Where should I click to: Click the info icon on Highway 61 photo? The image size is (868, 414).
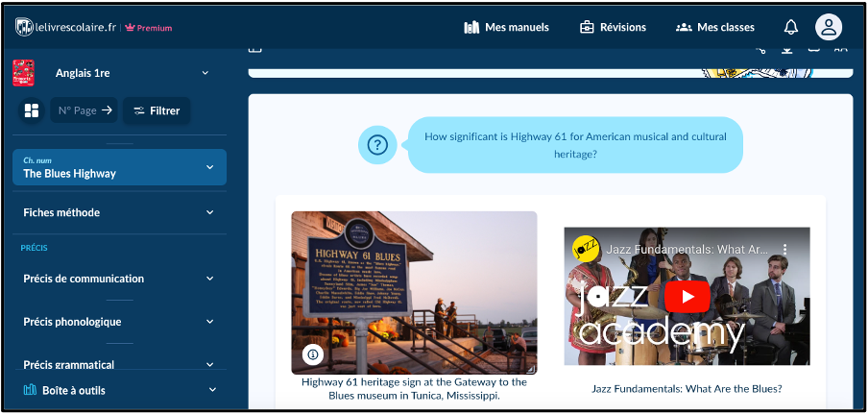click(313, 354)
